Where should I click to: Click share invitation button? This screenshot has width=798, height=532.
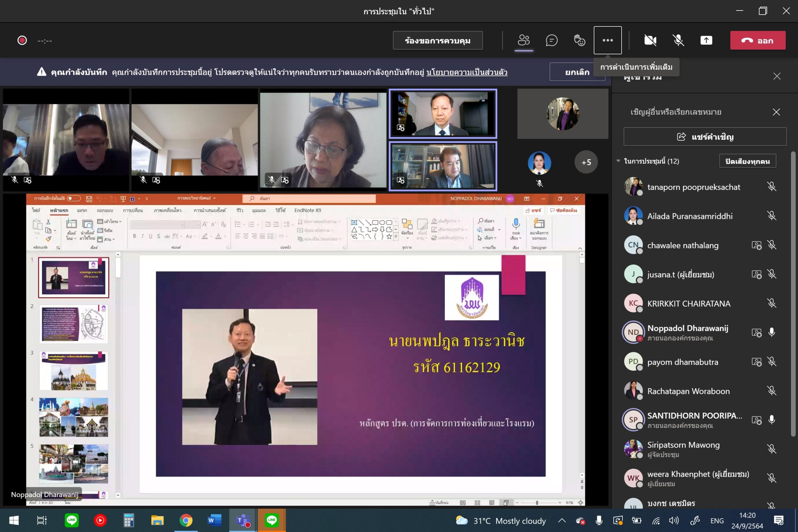pos(705,137)
